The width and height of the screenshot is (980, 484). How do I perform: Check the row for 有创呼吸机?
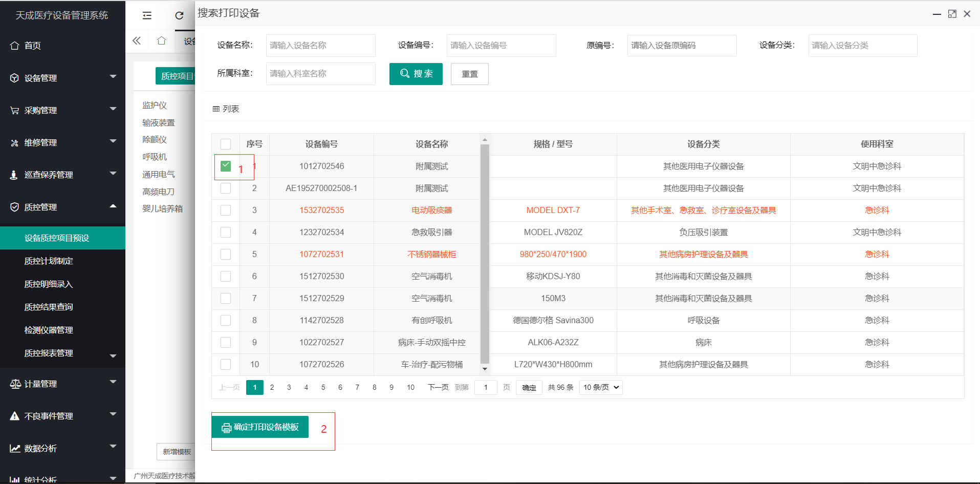226,320
